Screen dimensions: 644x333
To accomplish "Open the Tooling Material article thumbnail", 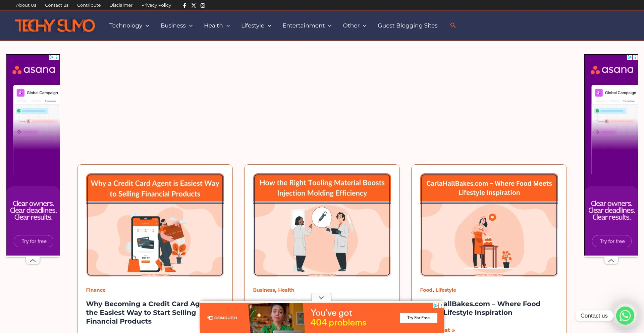I will pos(322,225).
